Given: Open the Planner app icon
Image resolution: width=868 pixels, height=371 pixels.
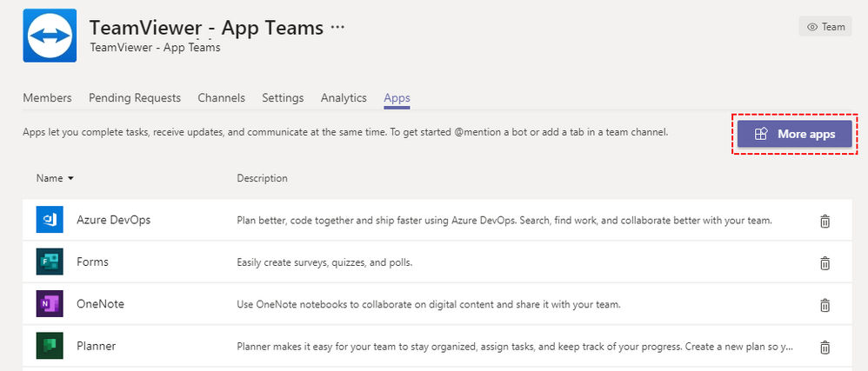Looking at the screenshot, I should pos(50,346).
